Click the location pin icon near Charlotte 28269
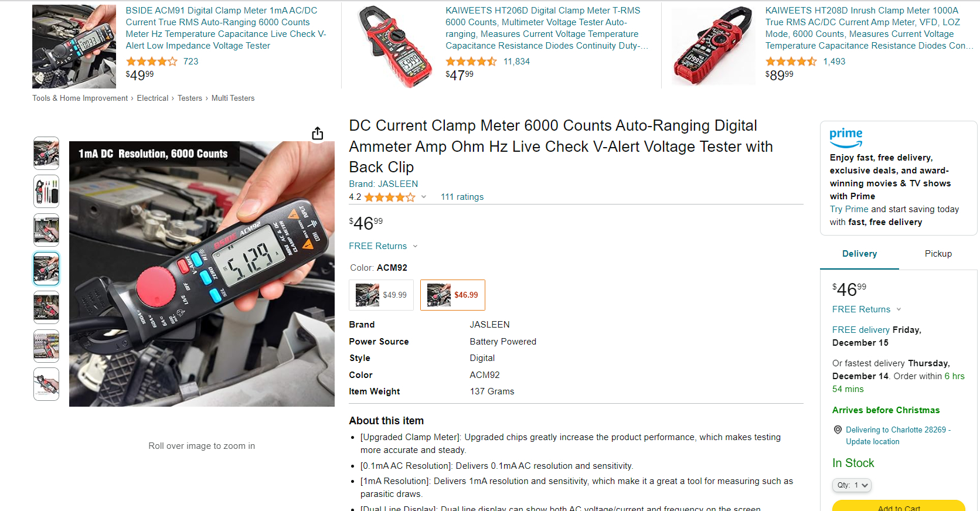This screenshot has width=980, height=511. click(838, 430)
